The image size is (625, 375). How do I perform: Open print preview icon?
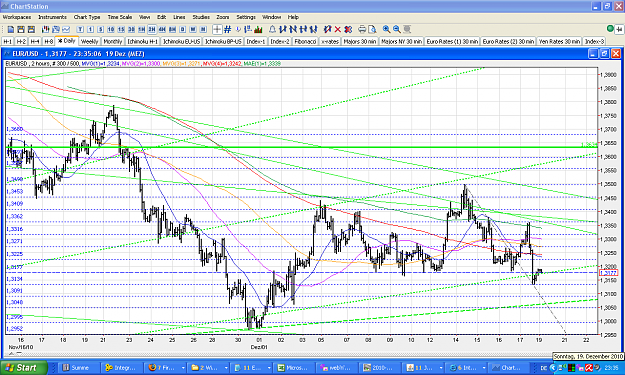click(372, 29)
